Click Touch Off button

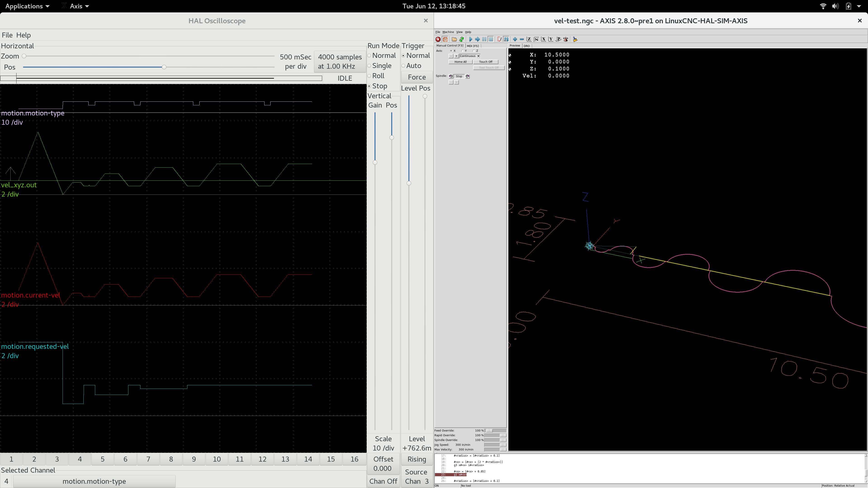(x=486, y=62)
